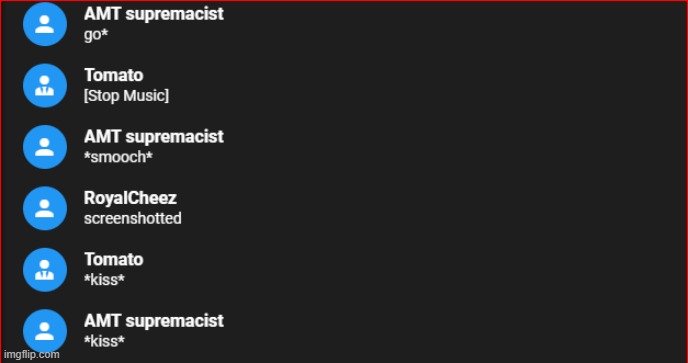This screenshot has width=688, height=363.
Task: Open Tomato's avatar next to [Stop Music]
Action: [45, 86]
